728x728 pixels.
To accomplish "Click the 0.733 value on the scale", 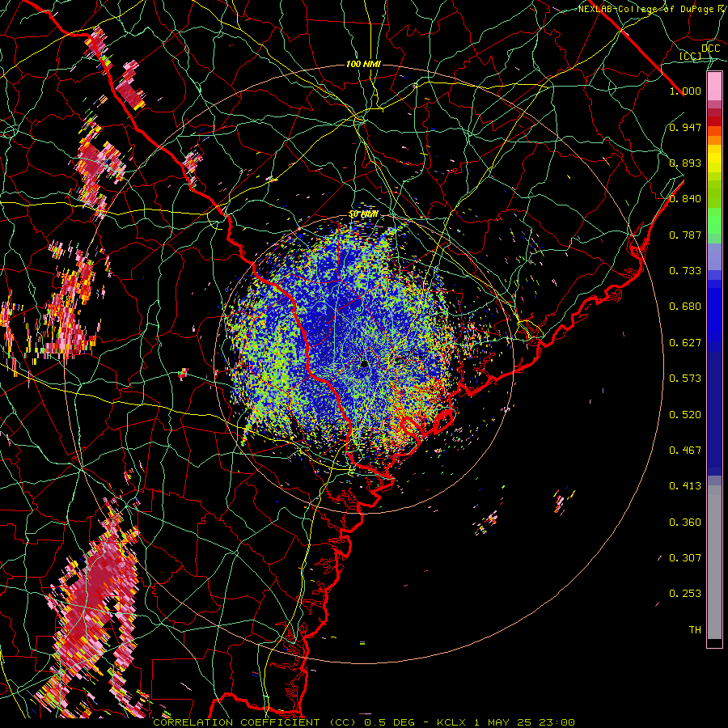I will (685, 271).
